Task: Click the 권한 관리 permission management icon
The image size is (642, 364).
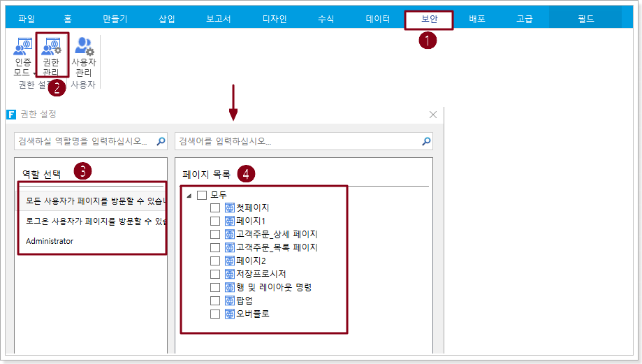Action: (52, 46)
